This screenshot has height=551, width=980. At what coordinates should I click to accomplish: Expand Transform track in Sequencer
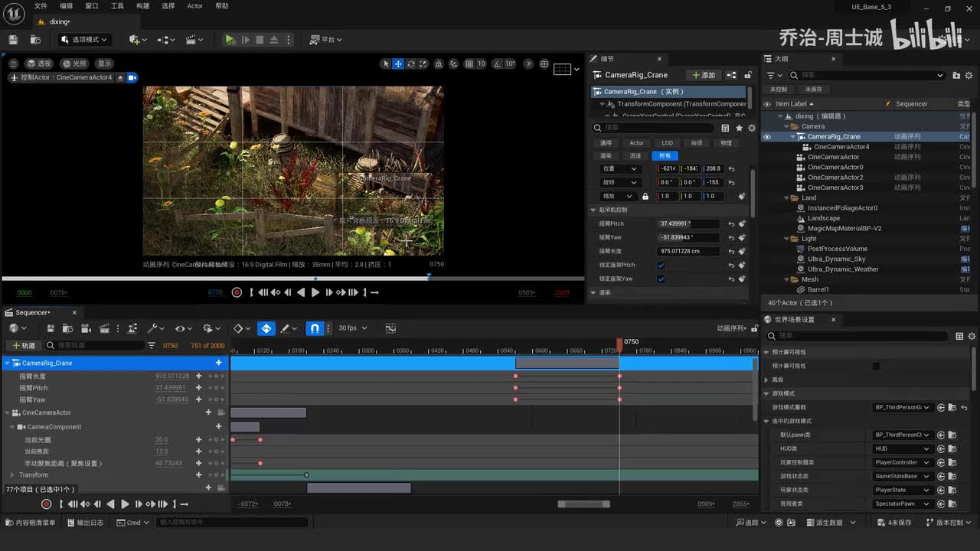[x=12, y=475]
